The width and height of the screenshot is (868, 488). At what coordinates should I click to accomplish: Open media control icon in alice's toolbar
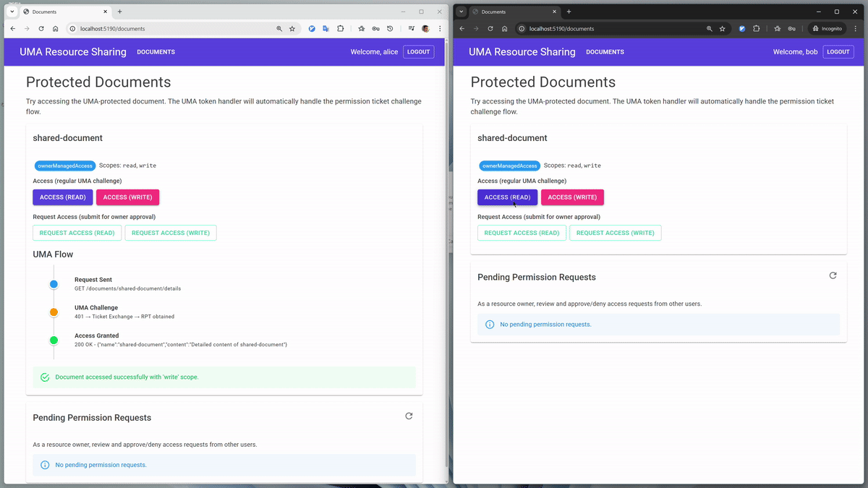coord(411,29)
